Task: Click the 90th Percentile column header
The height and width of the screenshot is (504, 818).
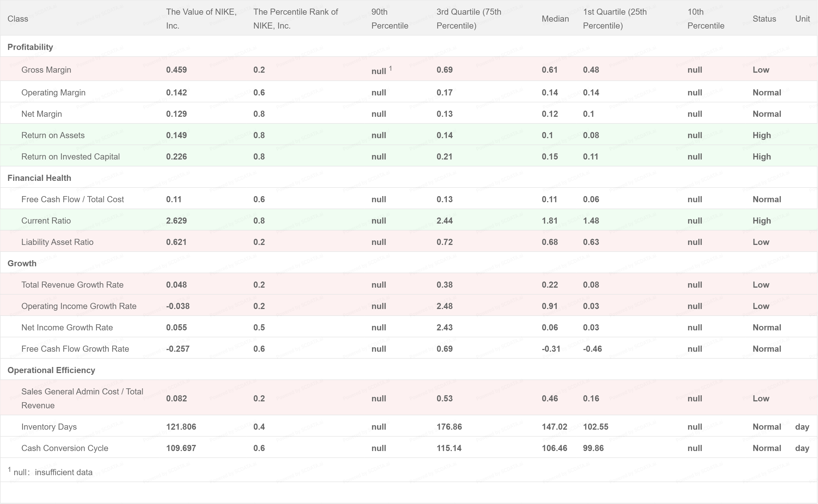Action: coord(389,19)
